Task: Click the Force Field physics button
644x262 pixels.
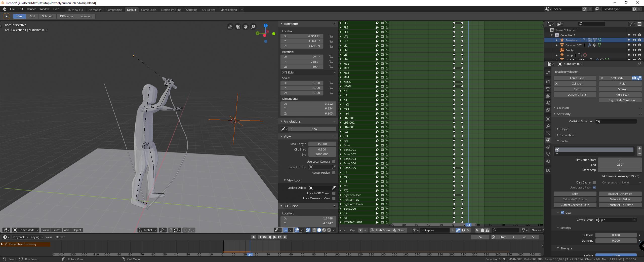Action: coord(575,78)
